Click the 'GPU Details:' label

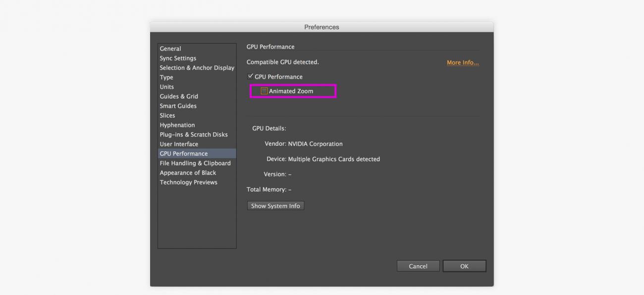click(x=269, y=128)
